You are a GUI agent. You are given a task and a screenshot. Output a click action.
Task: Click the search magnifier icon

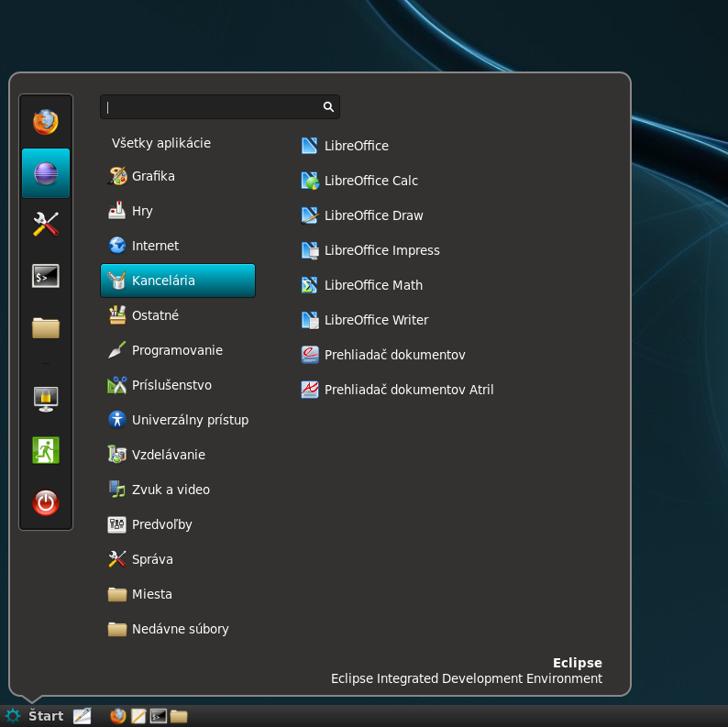[328, 106]
